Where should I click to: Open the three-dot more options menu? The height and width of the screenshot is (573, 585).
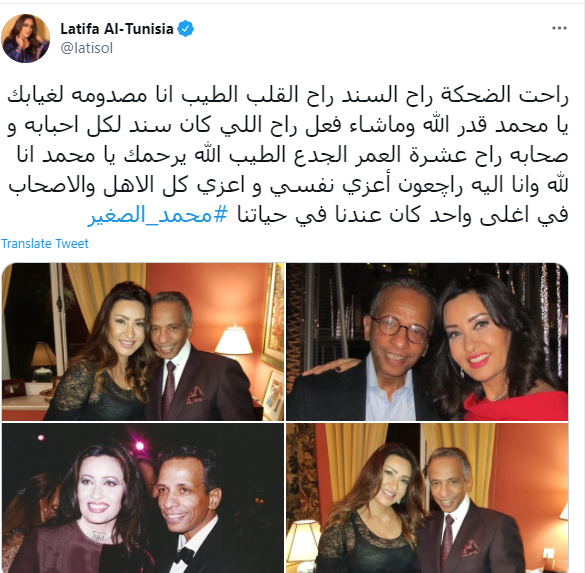(x=559, y=28)
